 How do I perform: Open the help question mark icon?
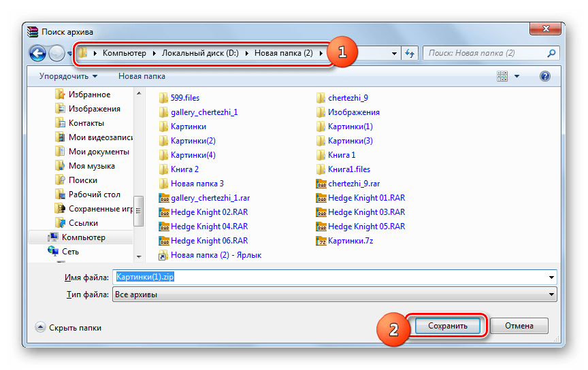[544, 76]
